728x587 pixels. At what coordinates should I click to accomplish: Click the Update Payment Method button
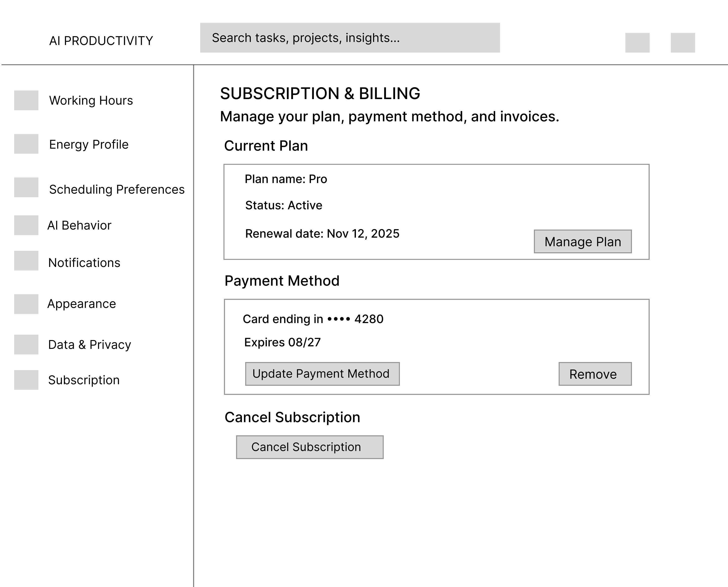coord(322,374)
